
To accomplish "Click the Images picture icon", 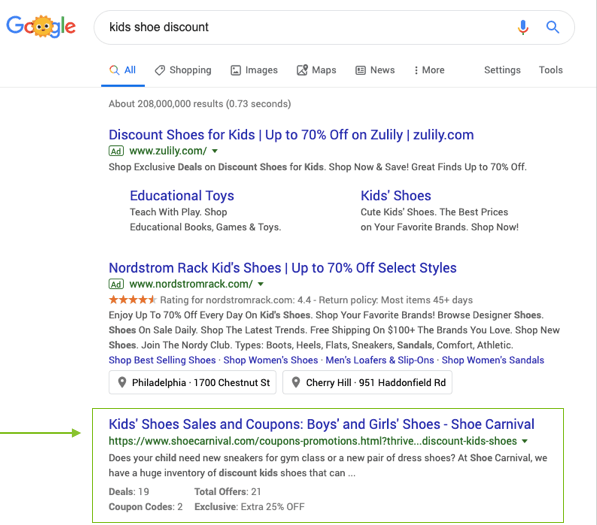I will [236, 70].
